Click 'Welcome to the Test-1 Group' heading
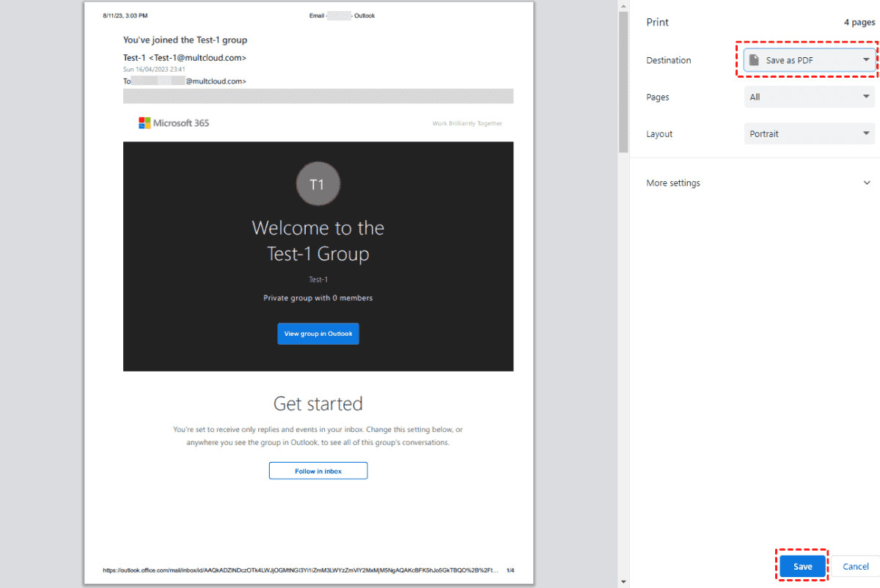The height and width of the screenshot is (588, 880). pyautogui.click(x=318, y=241)
